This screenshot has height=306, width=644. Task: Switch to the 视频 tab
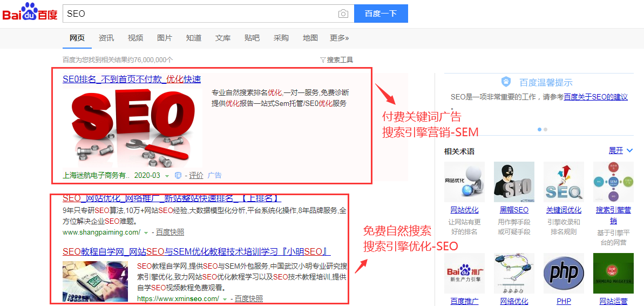[x=135, y=38]
